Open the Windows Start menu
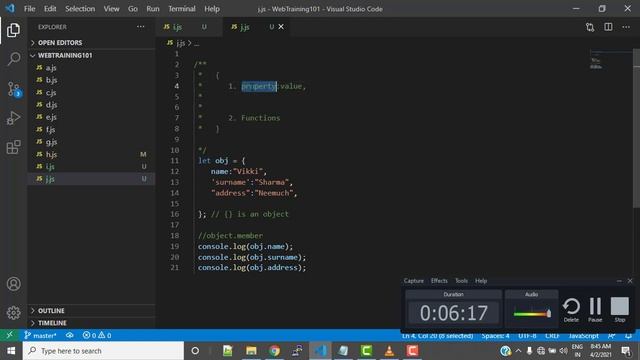 tap(11, 351)
